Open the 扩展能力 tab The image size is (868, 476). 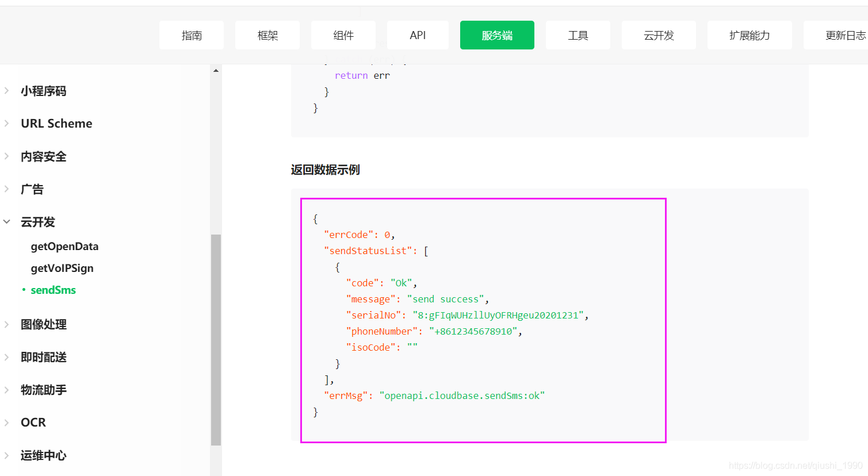[750, 35]
